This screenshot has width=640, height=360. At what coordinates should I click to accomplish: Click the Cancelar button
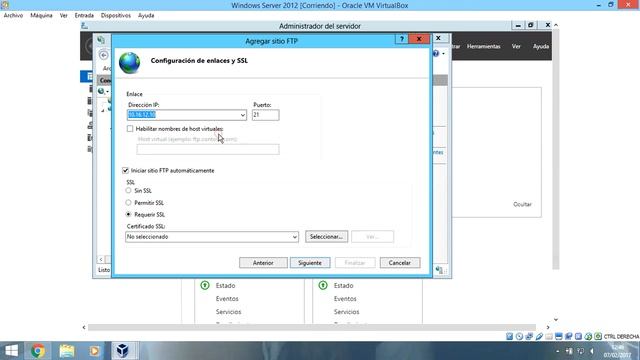coord(400,263)
